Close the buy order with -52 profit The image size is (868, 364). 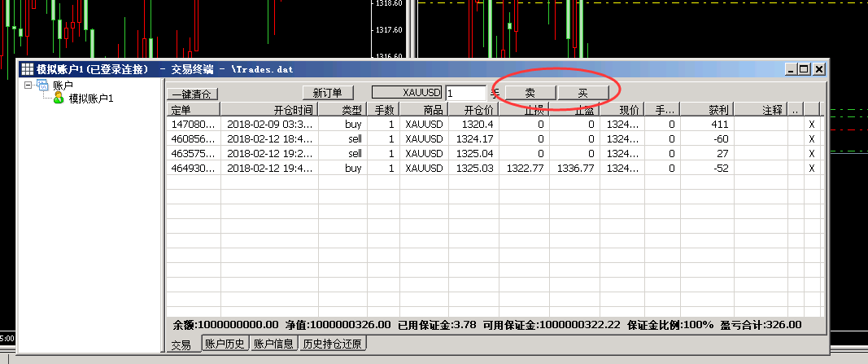tap(811, 168)
